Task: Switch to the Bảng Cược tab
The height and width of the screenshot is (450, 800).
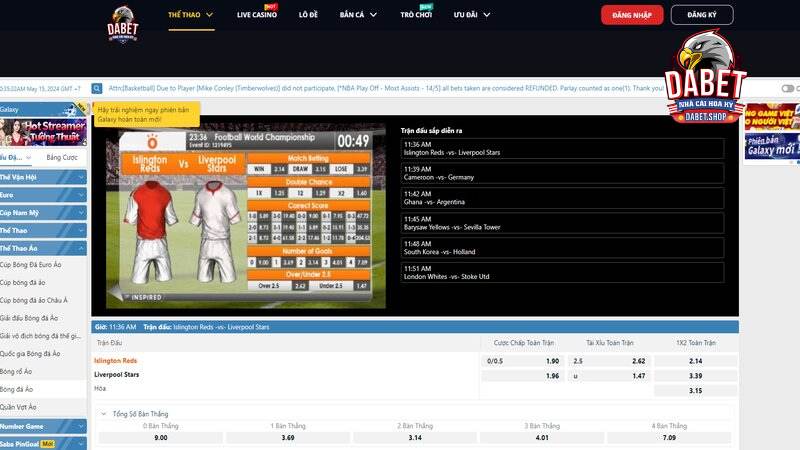Action: click(62, 157)
